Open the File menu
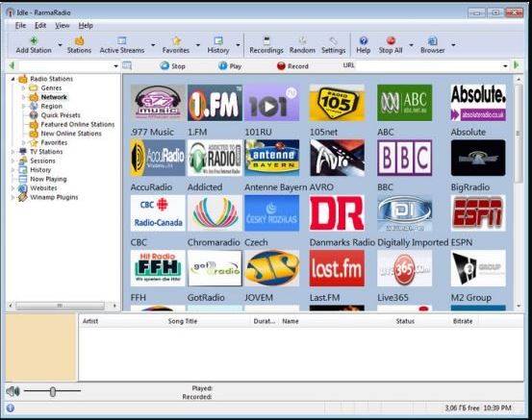 [20, 25]
